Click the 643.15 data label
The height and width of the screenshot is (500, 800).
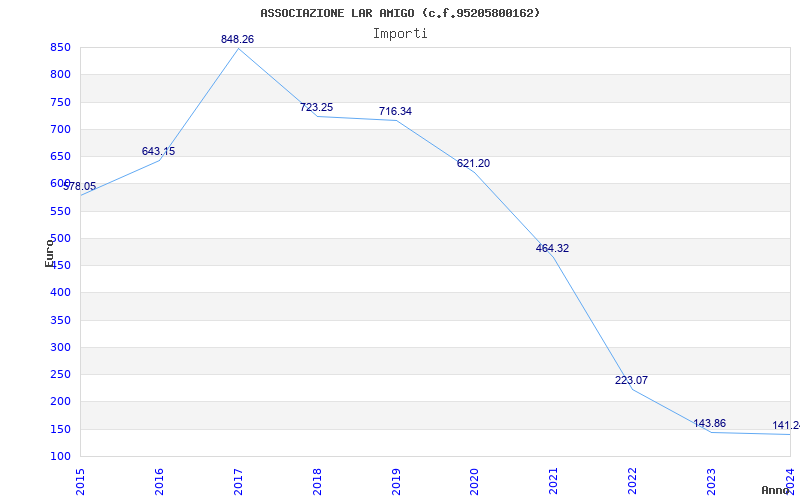(x=158, y=151)
